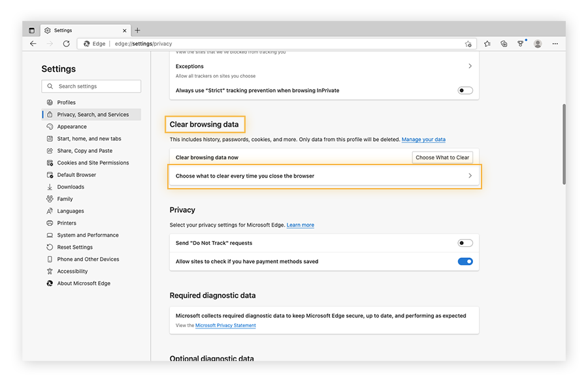Viewport: 588px width, 382px height.
Task: Open a new tab with plus button
Action: [137, 30]
